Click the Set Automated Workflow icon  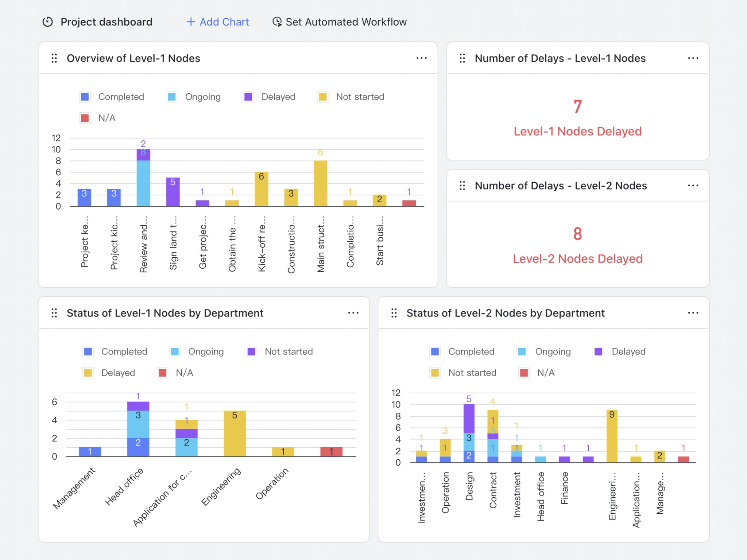tap(277, 22)
